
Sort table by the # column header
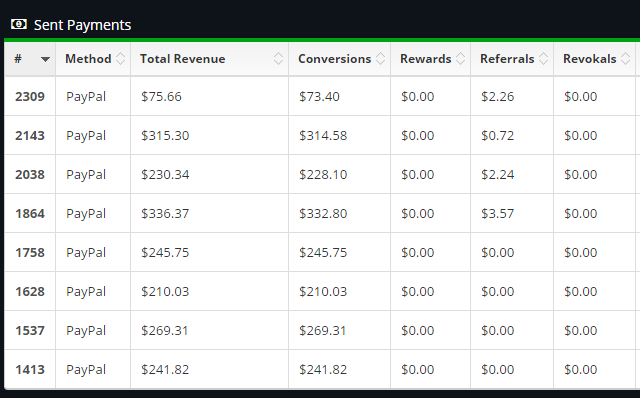point(30,59)
